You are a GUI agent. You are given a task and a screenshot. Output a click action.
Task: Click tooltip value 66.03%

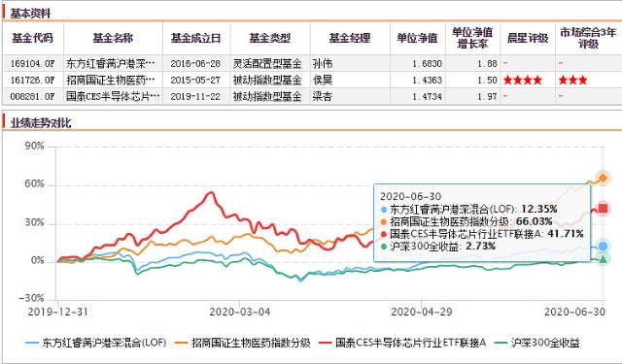tap(534, 221)
